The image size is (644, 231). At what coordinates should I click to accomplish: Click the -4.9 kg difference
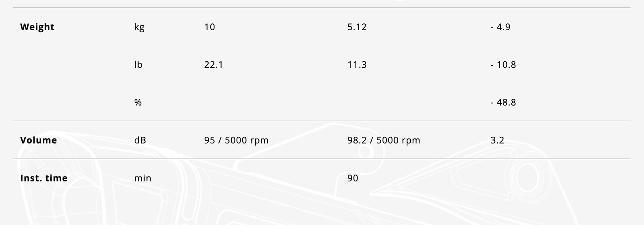(501, 27)
